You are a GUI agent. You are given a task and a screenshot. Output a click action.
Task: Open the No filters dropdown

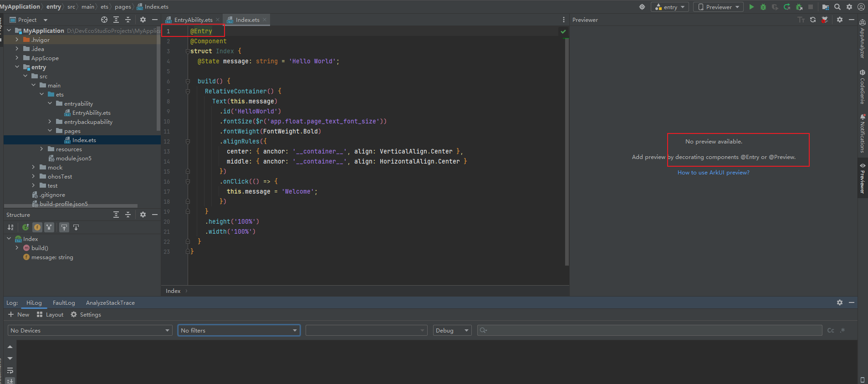(x=239, y=330)
